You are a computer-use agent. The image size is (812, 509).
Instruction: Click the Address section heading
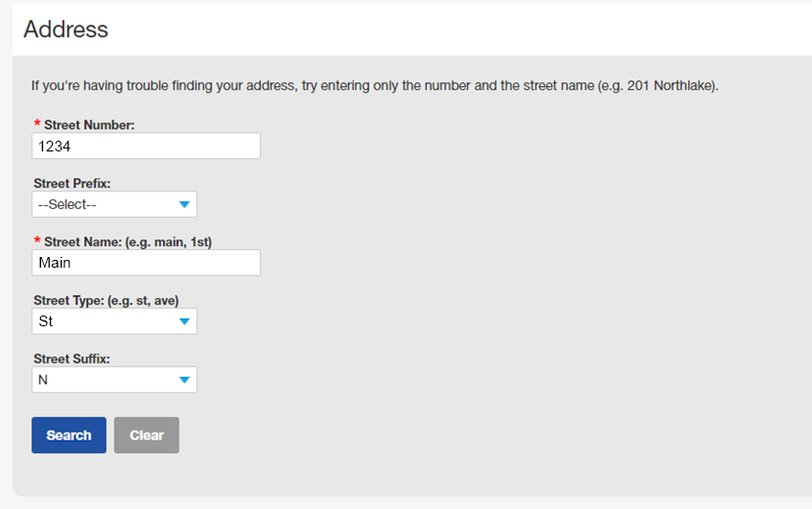[65, 29]
